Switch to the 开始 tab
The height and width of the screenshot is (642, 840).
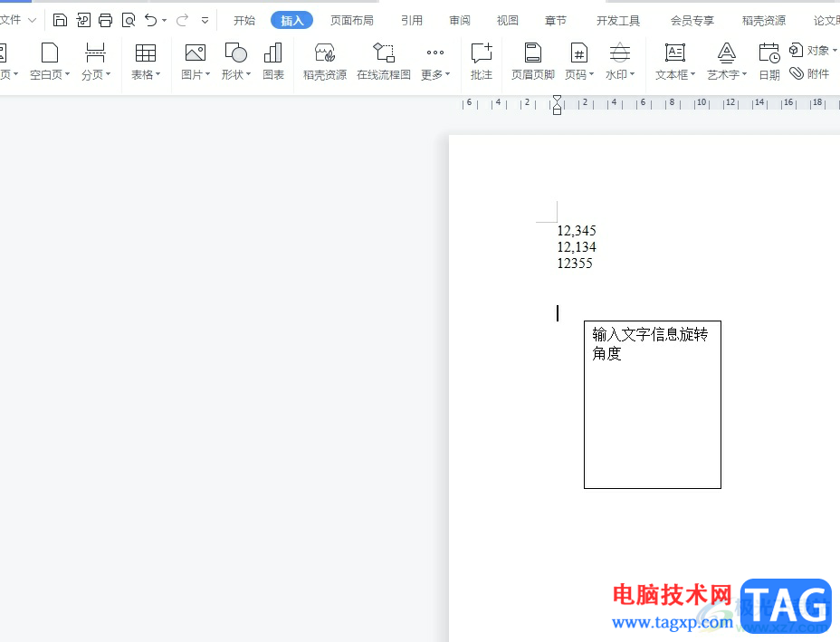(x=244, y=20)
